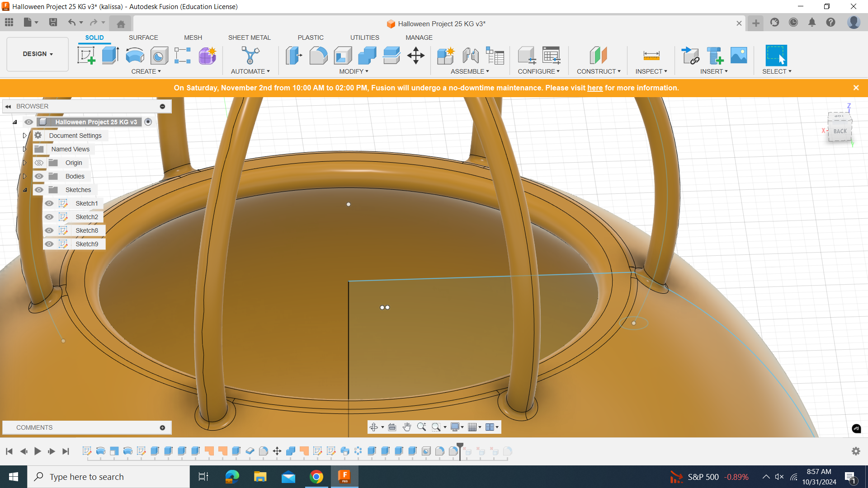The height and width of the screenshot is (488, 868).
Task: Hide the Sketches folder
Action: (39, 190)
